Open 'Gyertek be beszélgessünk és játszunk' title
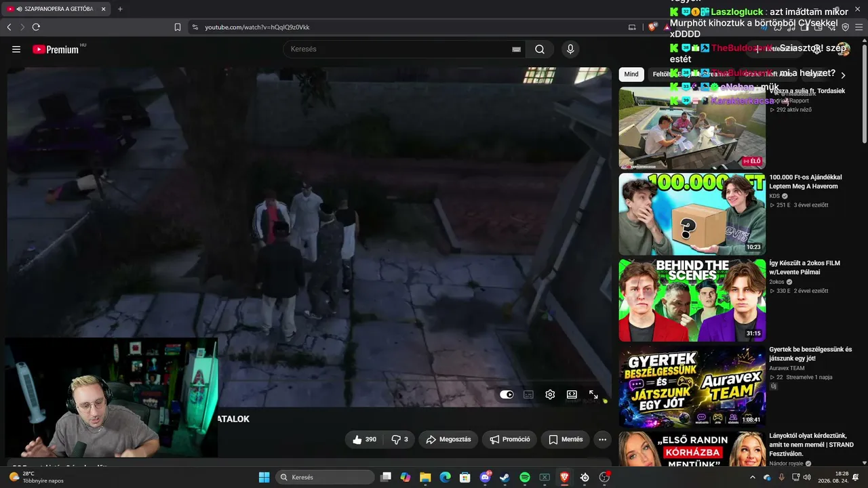868x488 pixels. pyautogui.click(x=810, y=354)
